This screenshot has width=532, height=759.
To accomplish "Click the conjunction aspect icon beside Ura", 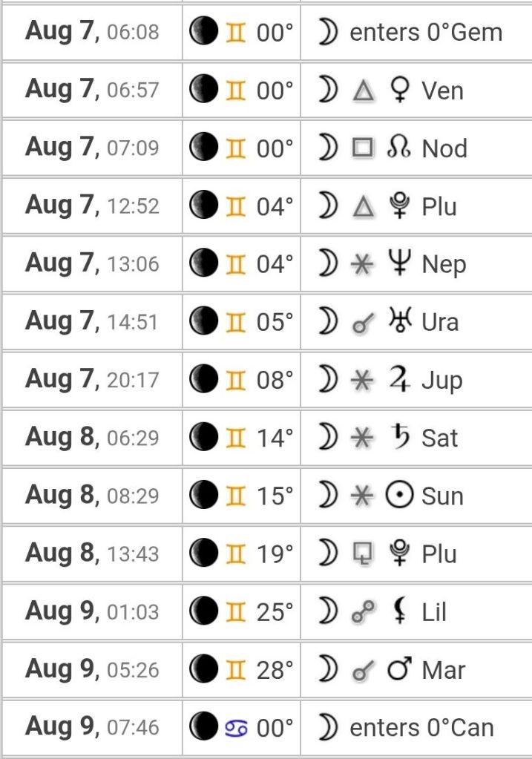I will tap(363, 323).
